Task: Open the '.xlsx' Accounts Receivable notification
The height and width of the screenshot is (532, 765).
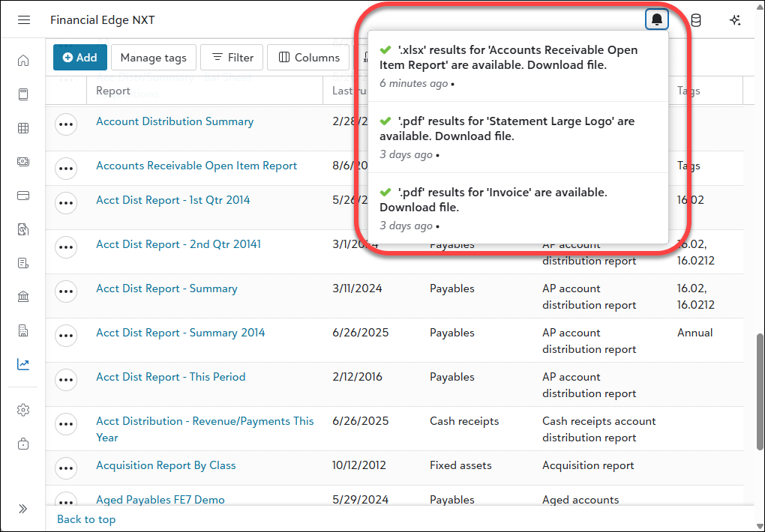Action: (508, 58)
